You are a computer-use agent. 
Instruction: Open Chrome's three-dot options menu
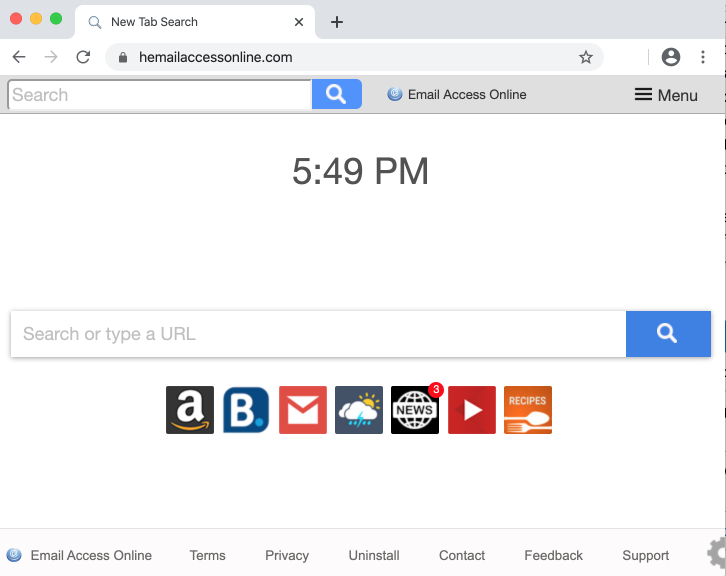pyautogui.click(x=704, y=57)
